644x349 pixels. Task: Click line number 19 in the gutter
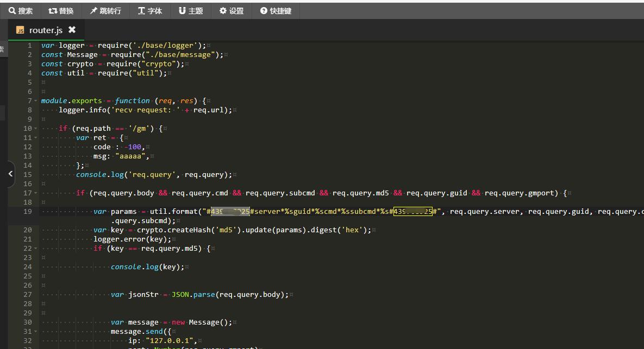pos(28,212)
